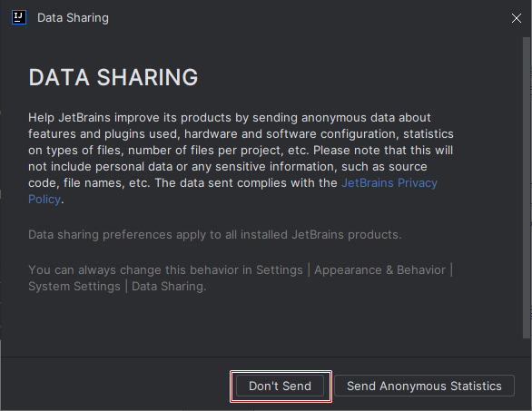
Task: Choose Don't Send
Action: [280, 386]
